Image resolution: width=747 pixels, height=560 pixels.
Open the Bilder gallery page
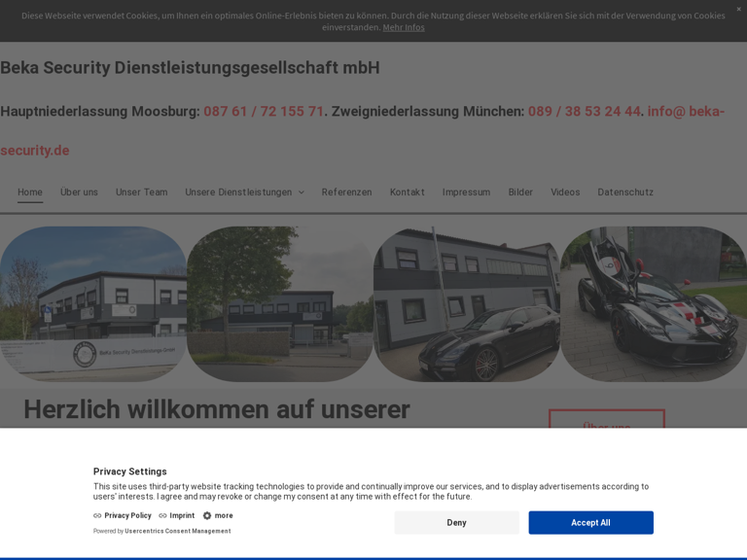[520, 192]
